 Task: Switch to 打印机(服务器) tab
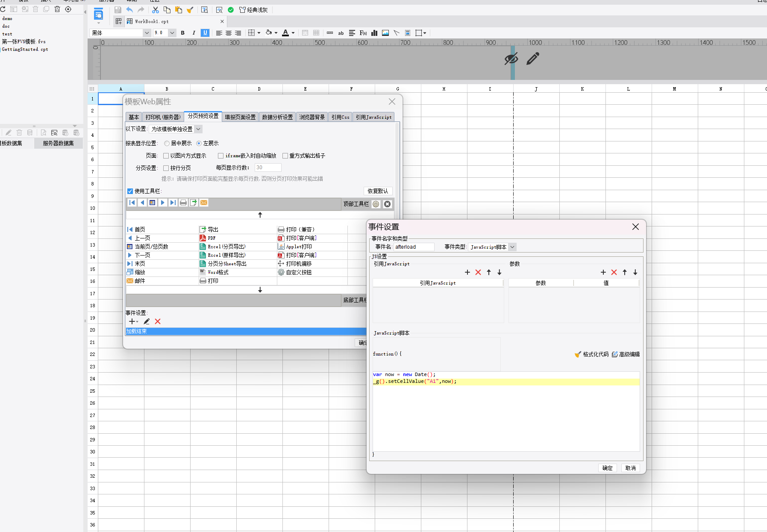click(163, 117)
